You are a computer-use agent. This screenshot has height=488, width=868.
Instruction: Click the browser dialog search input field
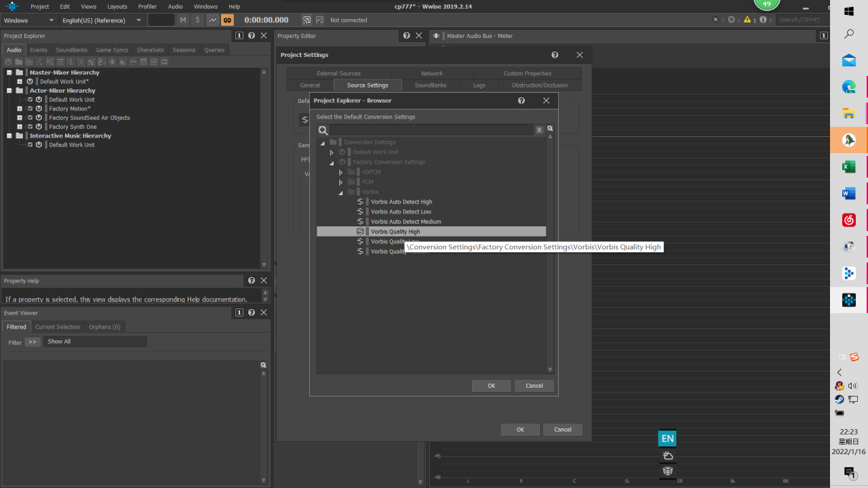coord(432,130)
